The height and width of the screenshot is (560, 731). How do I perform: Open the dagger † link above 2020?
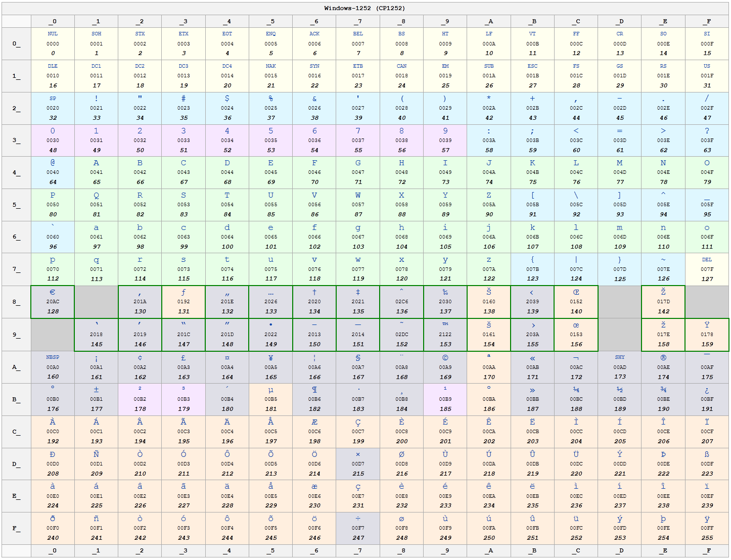click(314, 292)
